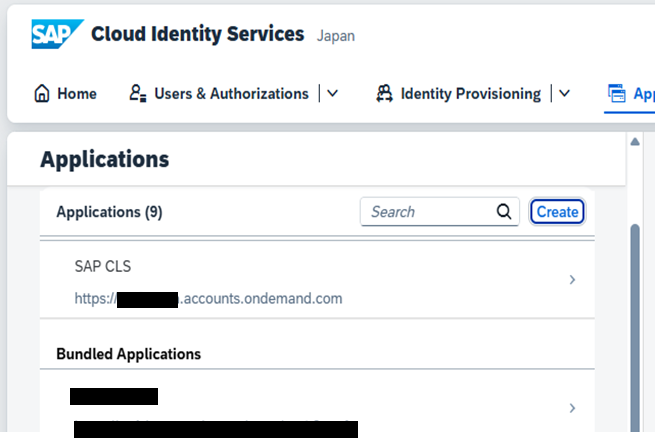Screen dimensions: 655x438
Task: Click chevron of the first bundled application
Action: point(572,408)
